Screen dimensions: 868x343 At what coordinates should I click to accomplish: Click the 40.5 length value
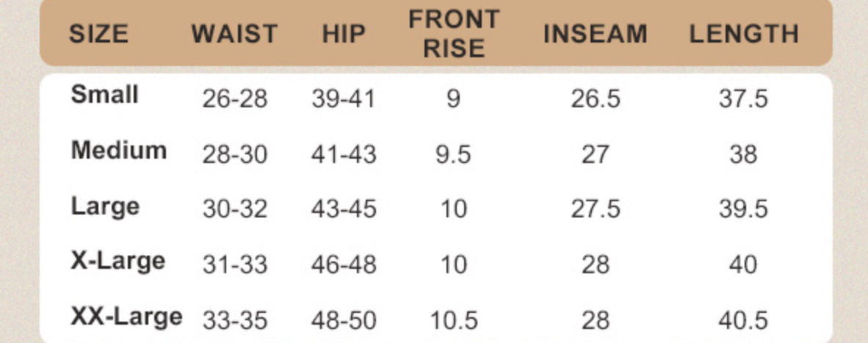(x=743, y=320)
